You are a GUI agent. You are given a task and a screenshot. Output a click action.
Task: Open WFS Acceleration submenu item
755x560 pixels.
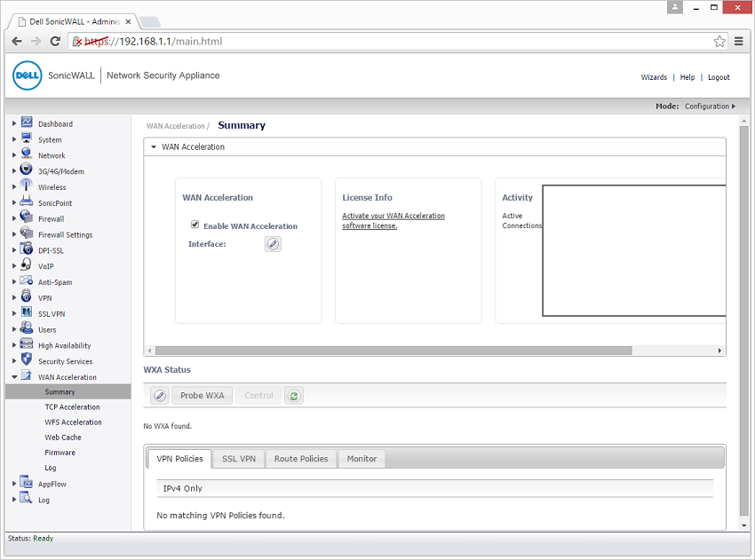[x=73, y=422]
